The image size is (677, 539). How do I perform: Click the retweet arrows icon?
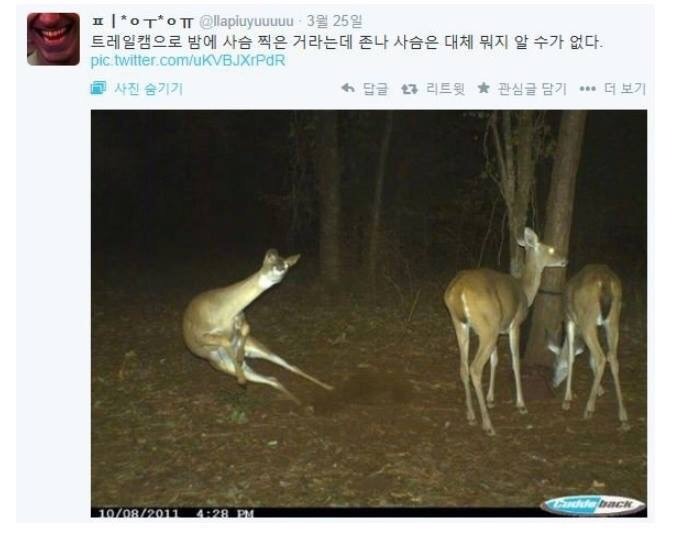click(x=409, y=89)
